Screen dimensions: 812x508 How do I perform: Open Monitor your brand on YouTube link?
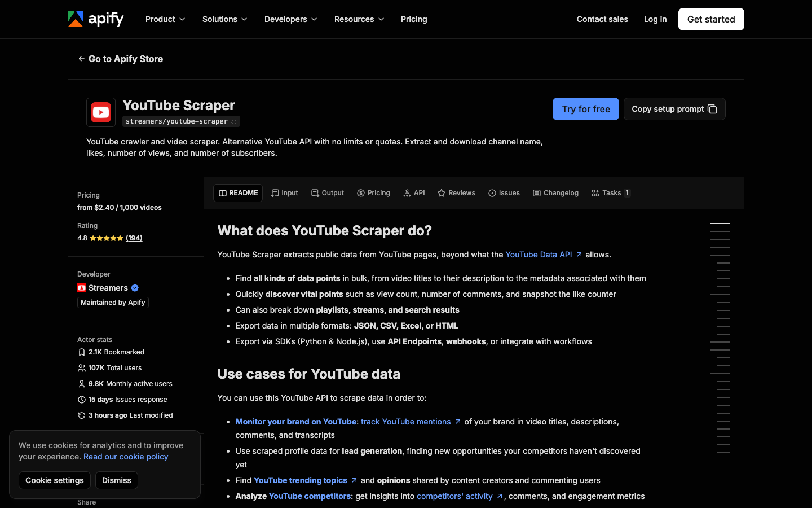click(297, 422)
